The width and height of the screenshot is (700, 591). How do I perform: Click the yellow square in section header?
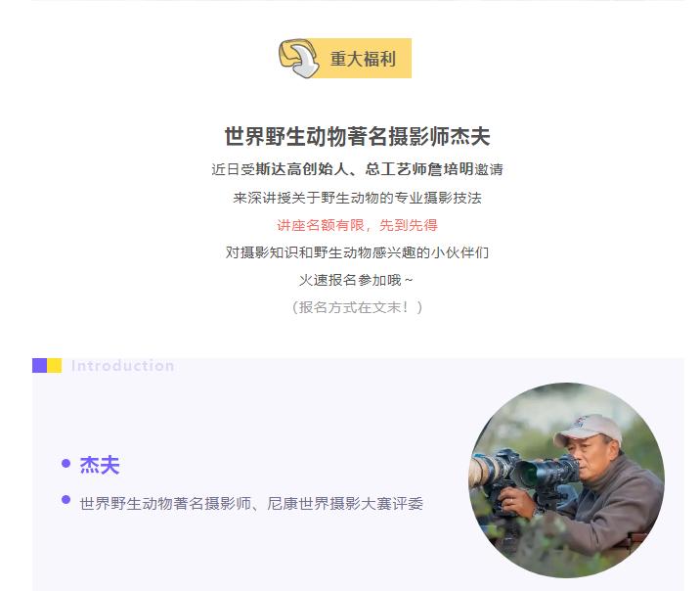coord(55,365)
